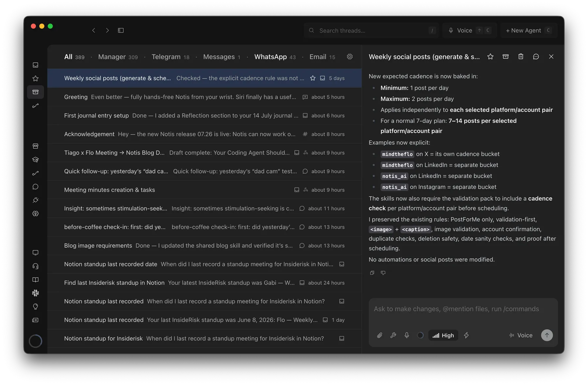This screenshot has width=588, height=385.
Task: Start dictation with microphone icon
Action: click(407, 335)
